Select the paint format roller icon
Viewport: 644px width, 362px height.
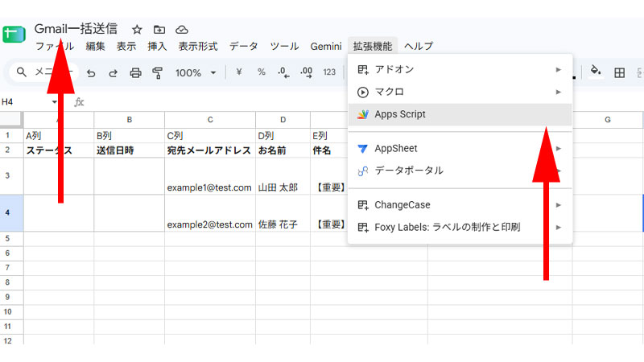pos(157,73)
